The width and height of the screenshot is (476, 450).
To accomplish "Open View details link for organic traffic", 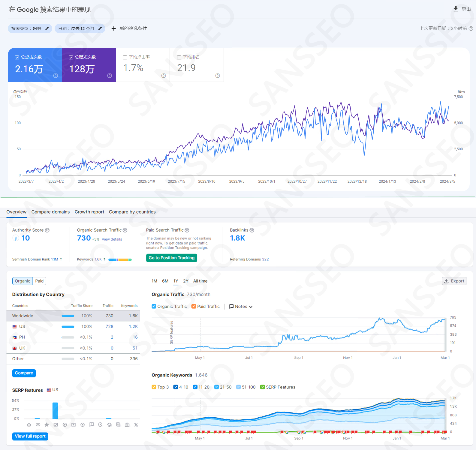I will pyautogui.click(x=112, y=239).
